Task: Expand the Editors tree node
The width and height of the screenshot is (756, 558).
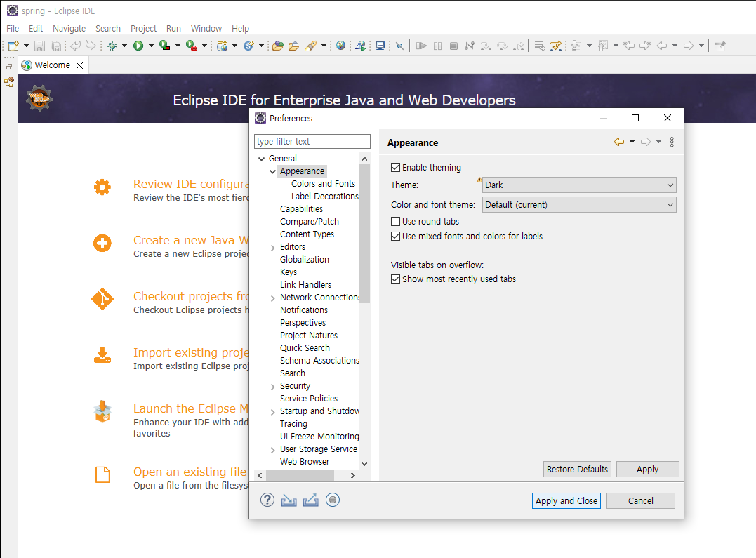Action: coord(273,247)
